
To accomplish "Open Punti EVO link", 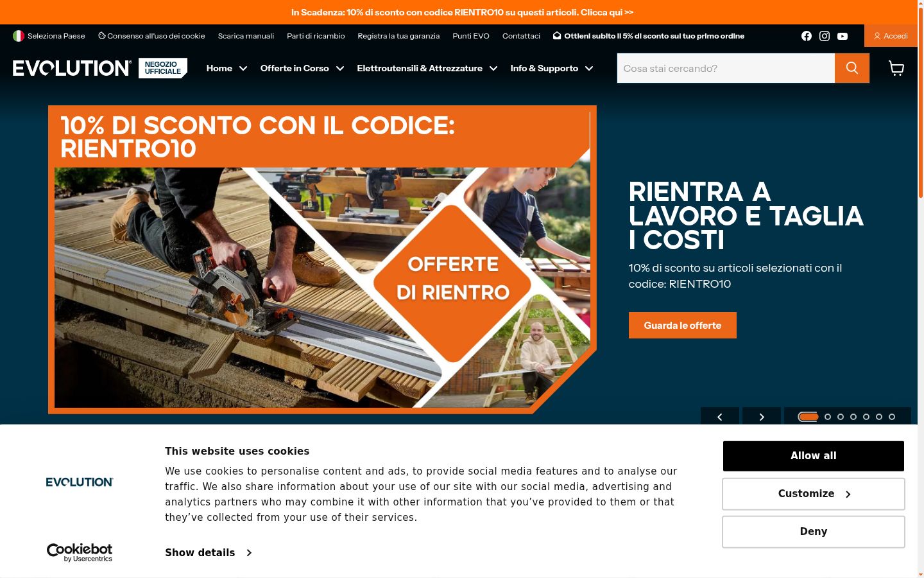I will [x=471, y=36].
